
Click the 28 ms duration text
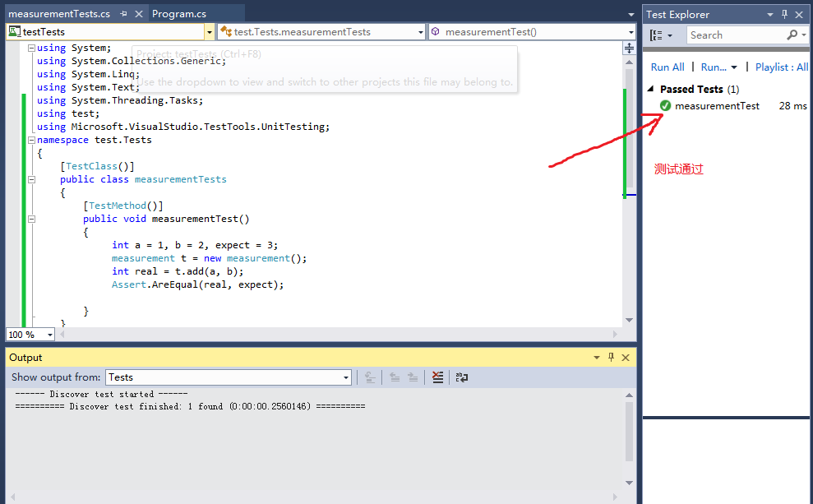792,106
